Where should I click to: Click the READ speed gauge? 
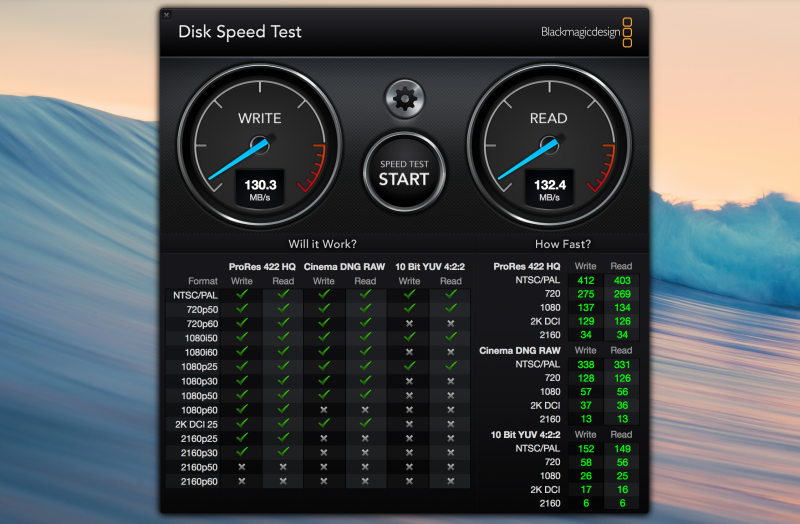[x=549, y=145]
